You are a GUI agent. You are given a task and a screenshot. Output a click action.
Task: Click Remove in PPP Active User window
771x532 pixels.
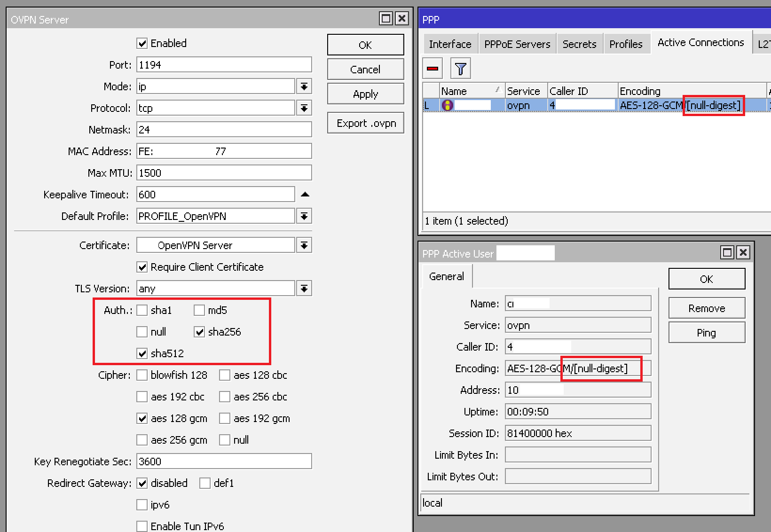tap(707, 308)
